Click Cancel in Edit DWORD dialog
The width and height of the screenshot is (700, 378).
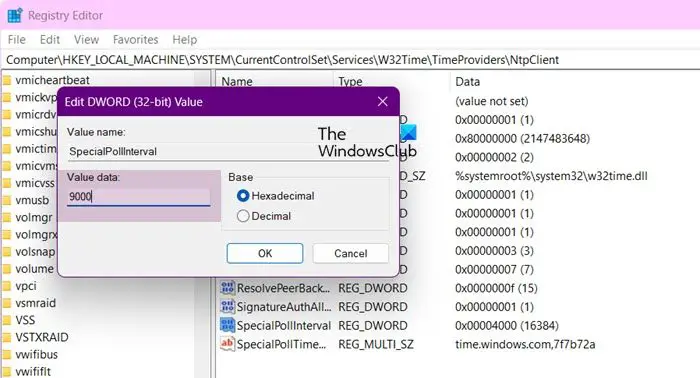(350, 253)
